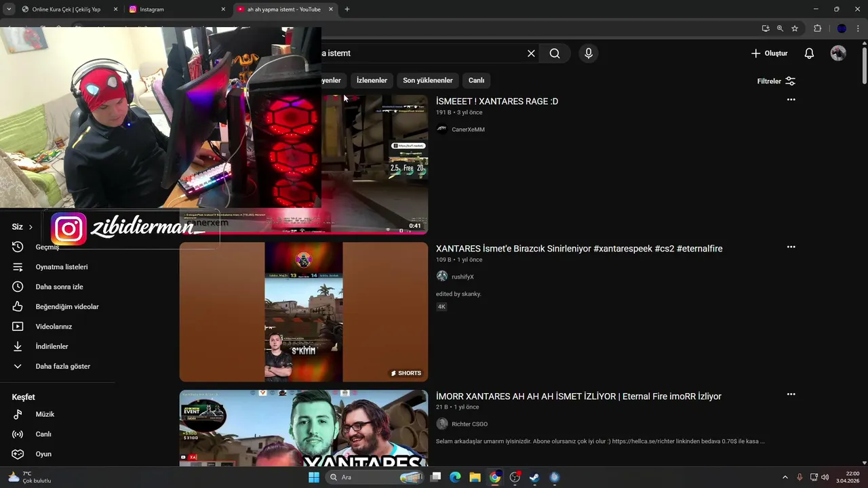Show hidden system tray icons
This screenshot has width=868, height=488.
coord(785,477)
